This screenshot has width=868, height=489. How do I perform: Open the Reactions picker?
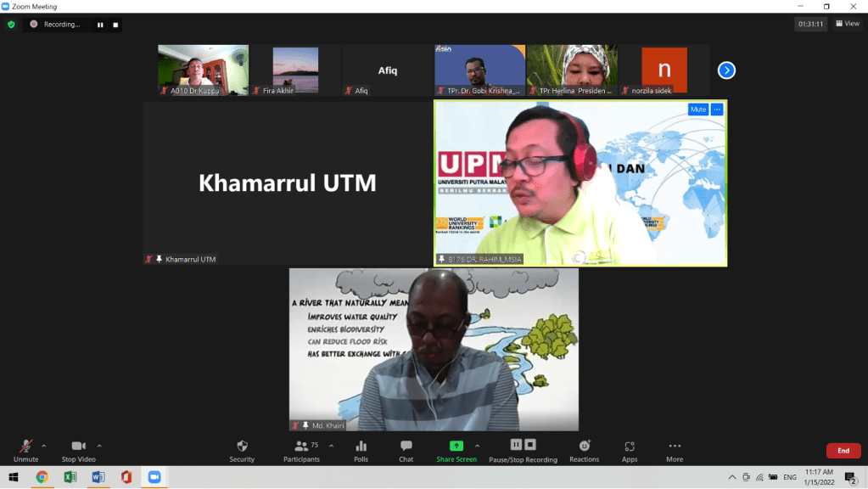coord(584,450)
